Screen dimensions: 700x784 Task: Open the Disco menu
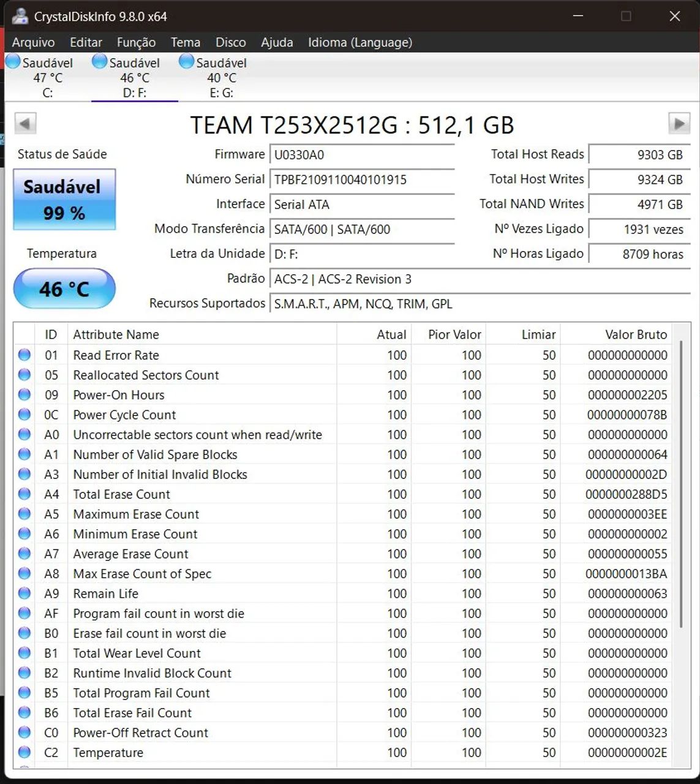(x=231, y=42)
